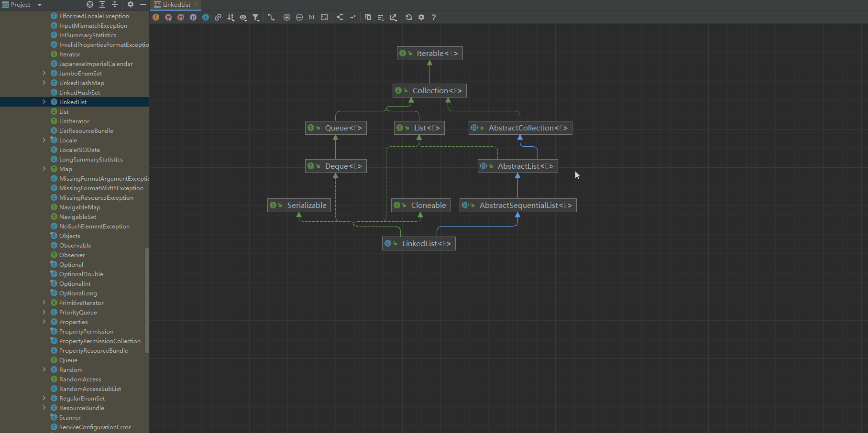Toggle Fields display in diagram toolbar
The image size is (868, 433).
click(x=156, y=17)
